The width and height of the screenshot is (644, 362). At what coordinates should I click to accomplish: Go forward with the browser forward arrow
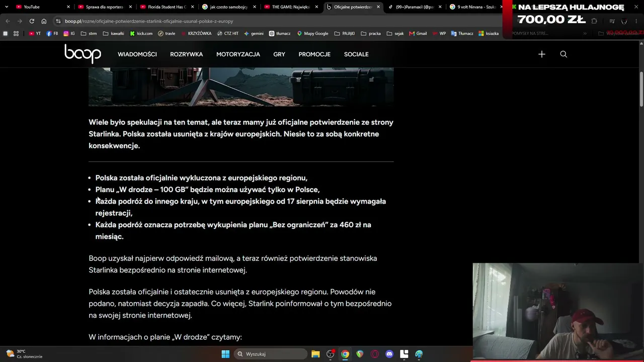[20, 21]
